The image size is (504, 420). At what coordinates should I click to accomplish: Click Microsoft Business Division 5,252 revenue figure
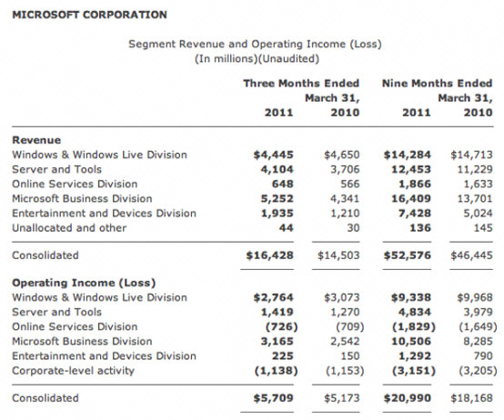(277, 199)
